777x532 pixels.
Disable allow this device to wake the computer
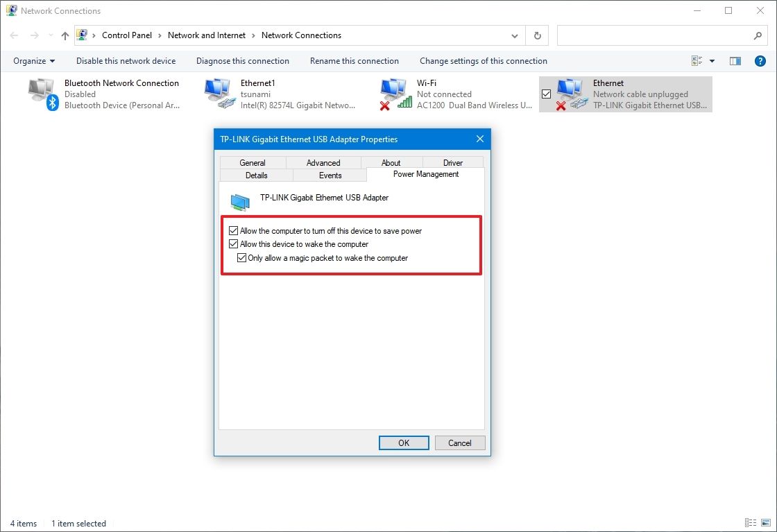point(234,243)
